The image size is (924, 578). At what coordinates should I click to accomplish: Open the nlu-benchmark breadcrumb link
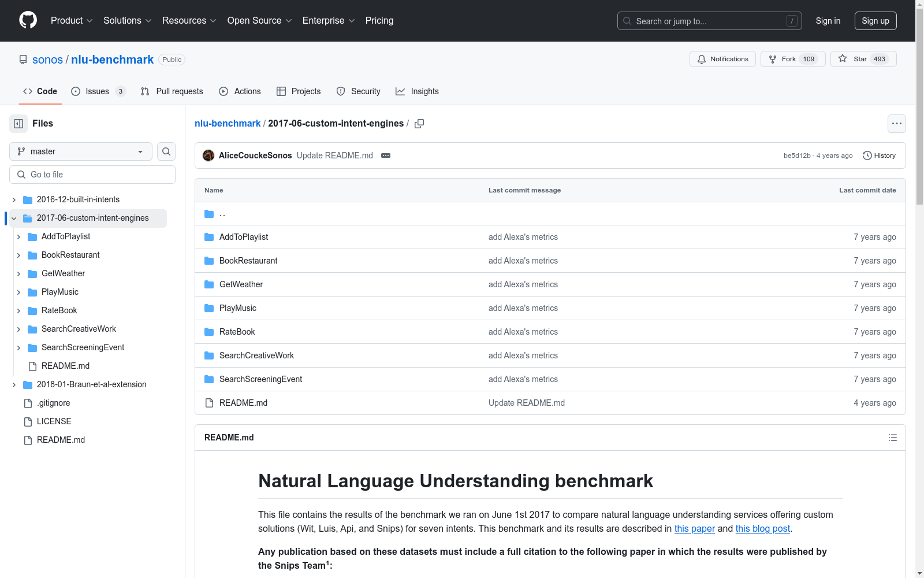click(x=228, y=124)
